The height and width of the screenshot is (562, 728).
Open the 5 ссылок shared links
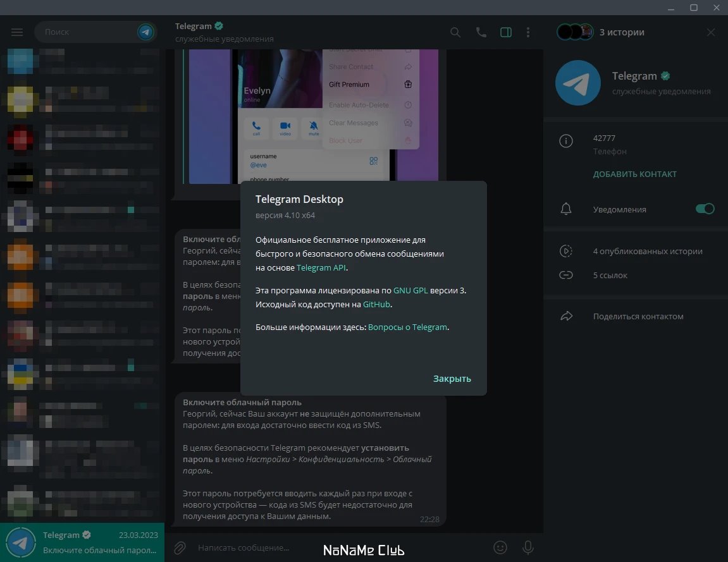pyautogui.click(x=610, y=275)
